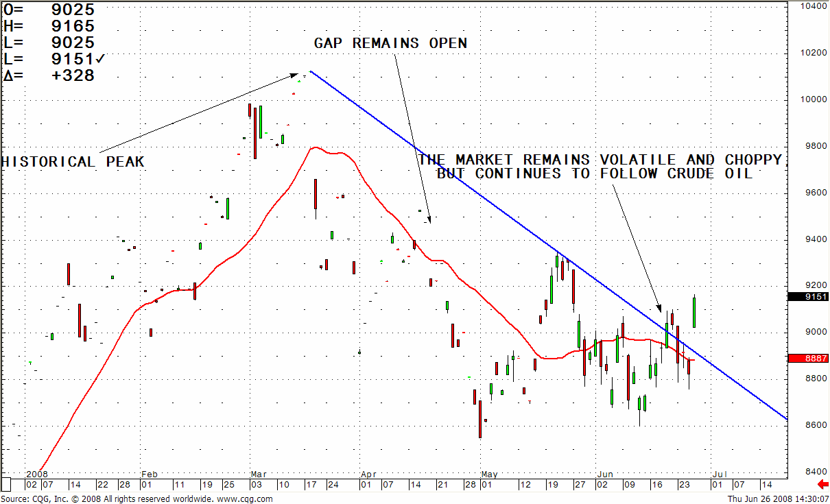Click the HISTORICAL PEAK annotation text
The width and height of the screenshot is (830, 504).
click(73, 163)
